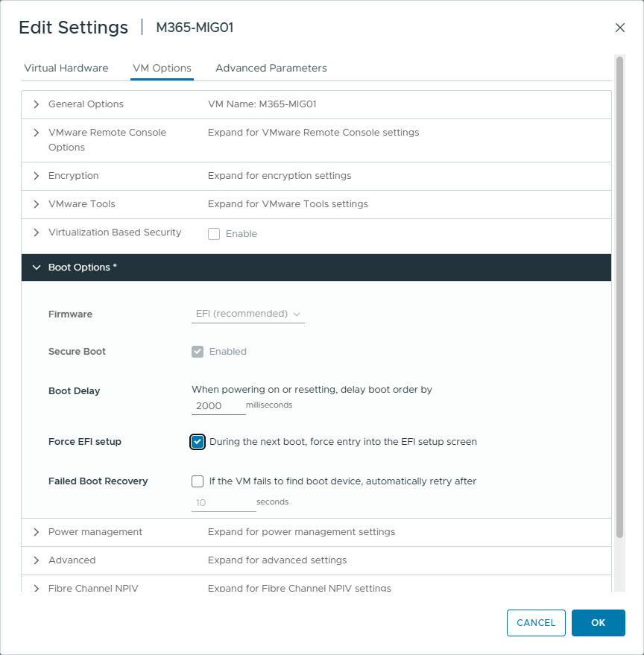The height and width of the screenshot is (655, 644).
Task: Expand the General Options section
Action: coord(36,104)
